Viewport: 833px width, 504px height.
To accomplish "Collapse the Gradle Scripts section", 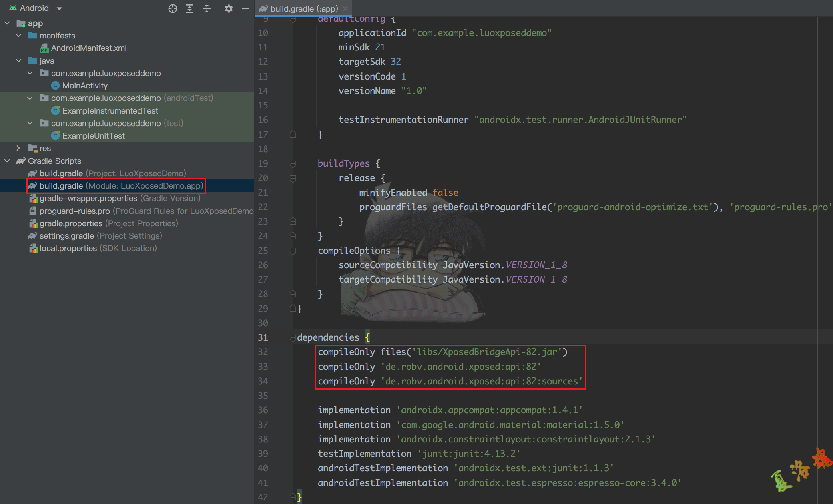I will click(7, 161).
